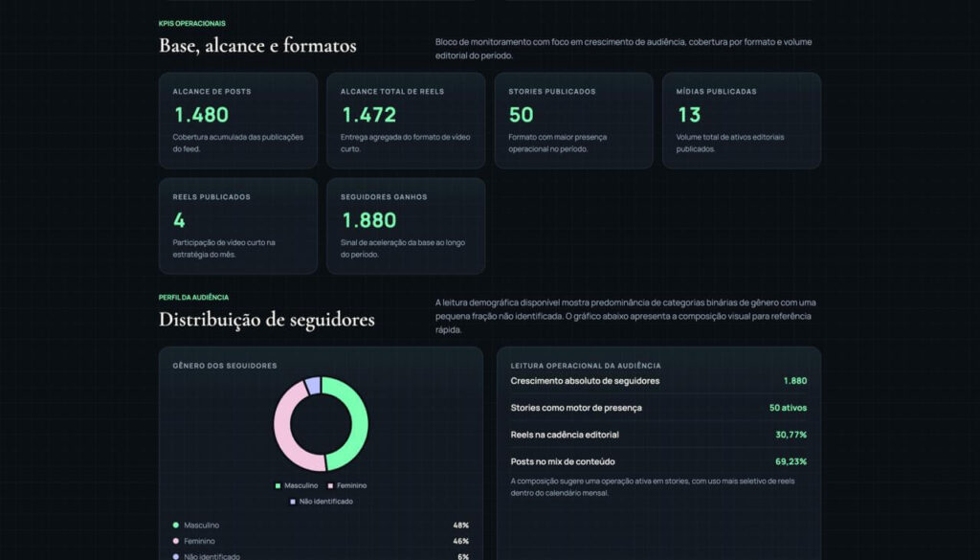Click the 48% value in the Masculino row
The width and height of the screenshot is (980, 560).
[x=461, y=525]
